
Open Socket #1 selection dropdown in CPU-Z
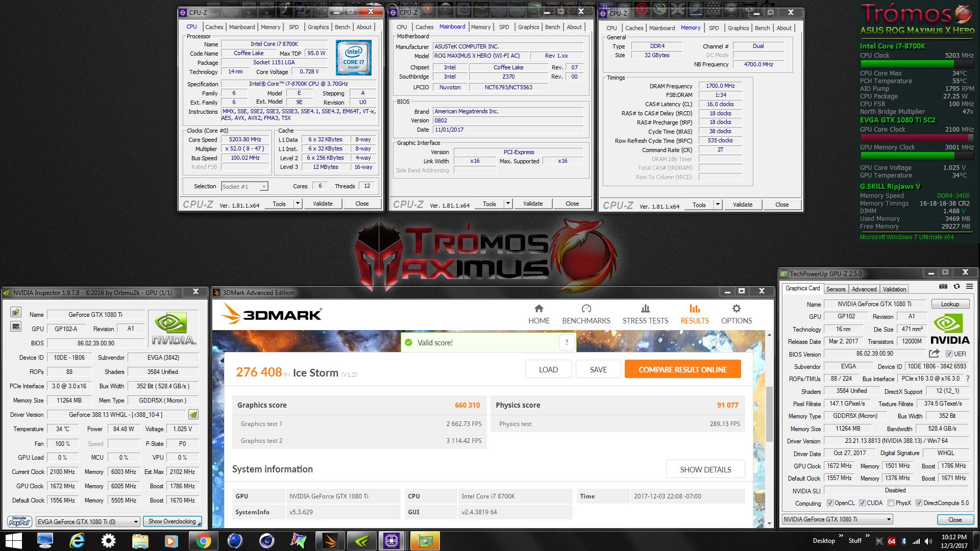(244, 187)
